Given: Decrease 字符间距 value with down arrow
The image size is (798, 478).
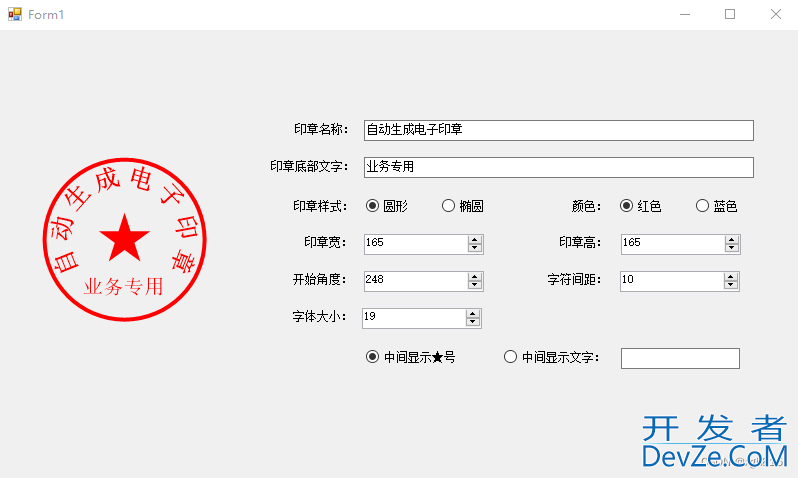Looking at the screenshot, I should [x=731, y=285].
